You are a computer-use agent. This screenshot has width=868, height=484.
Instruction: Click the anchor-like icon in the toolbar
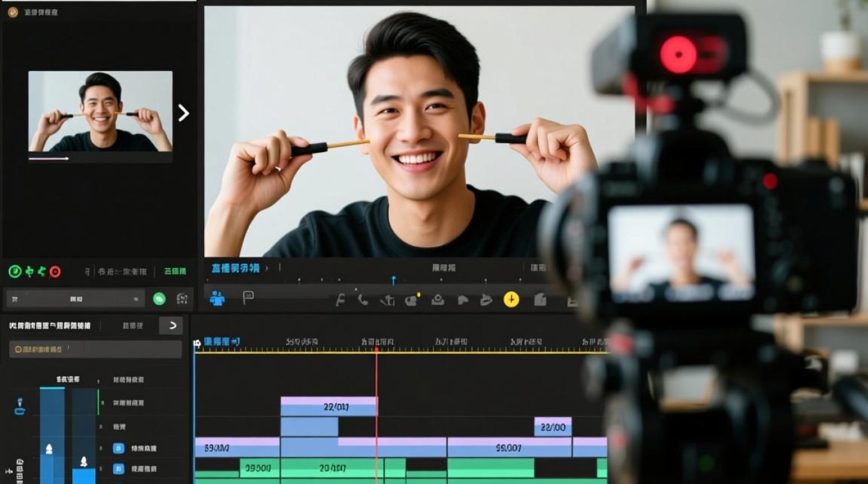point(387,300)
